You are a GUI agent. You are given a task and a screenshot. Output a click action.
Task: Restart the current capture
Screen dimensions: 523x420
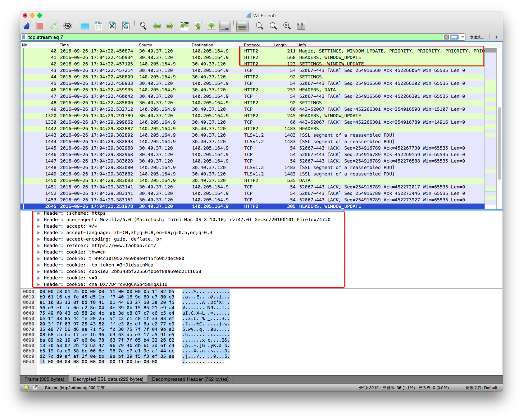[x=54, y=26]
